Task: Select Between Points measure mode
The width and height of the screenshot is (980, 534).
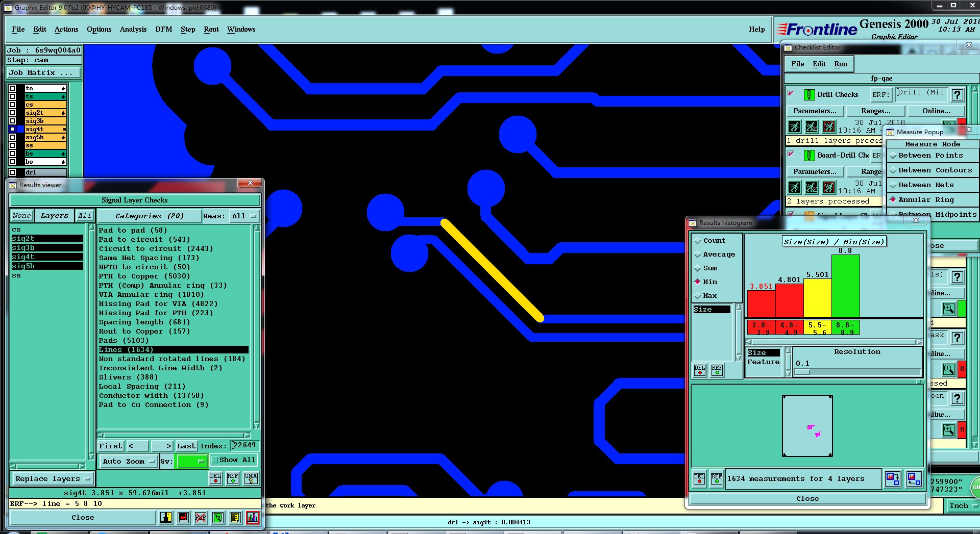Action: [x=933, y=156]
